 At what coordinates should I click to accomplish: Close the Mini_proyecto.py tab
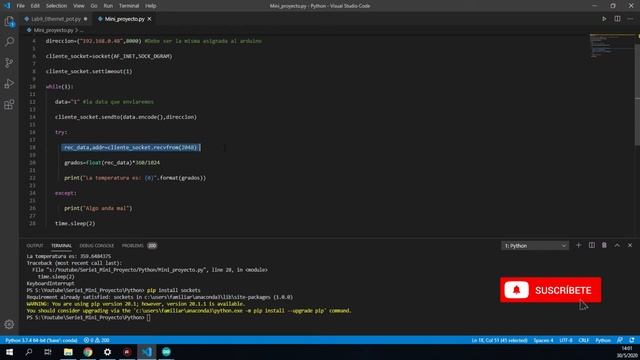coord(149,19)
